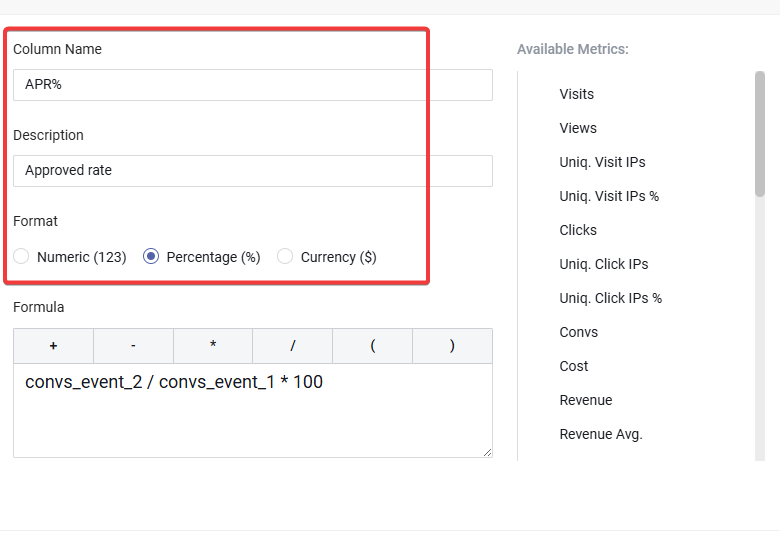The width and height of the screenshot is (780, 535).
Task: Insert the minus operator into formula
Action: coord(133,346)
